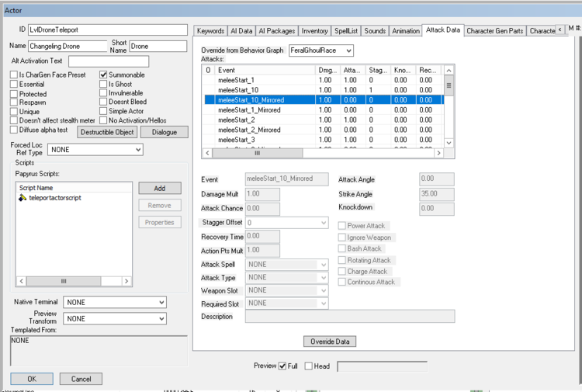This screenshot has width=582, height=392.
Task: Open Override from Behavior Graph dropdown
Action: (321, 50)
